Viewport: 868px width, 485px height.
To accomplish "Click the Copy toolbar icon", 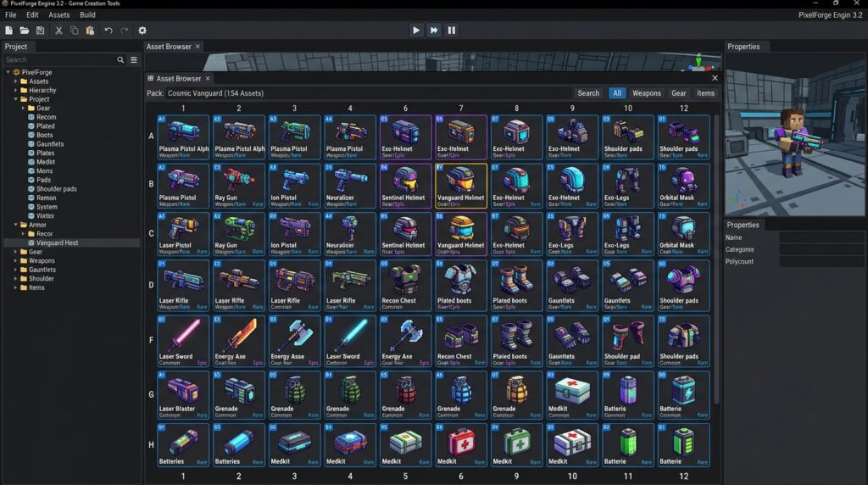I will [x=75, y=31].
